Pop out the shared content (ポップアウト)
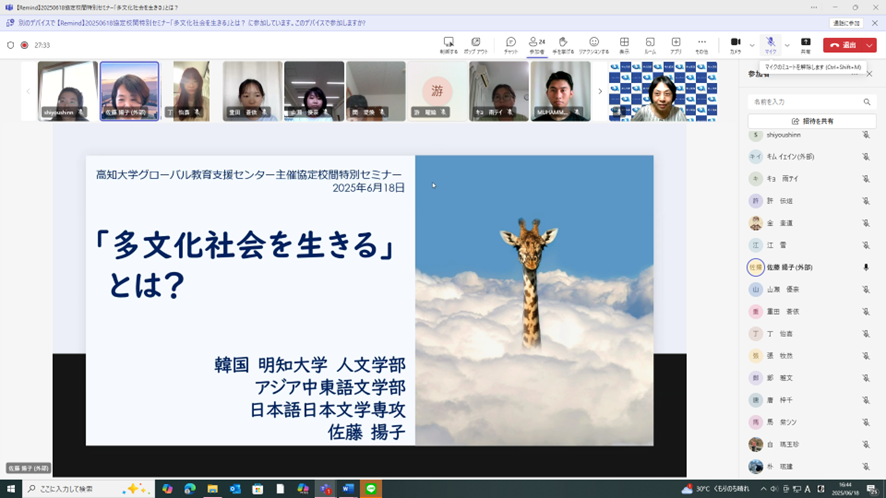 click(x=476, y=44)
